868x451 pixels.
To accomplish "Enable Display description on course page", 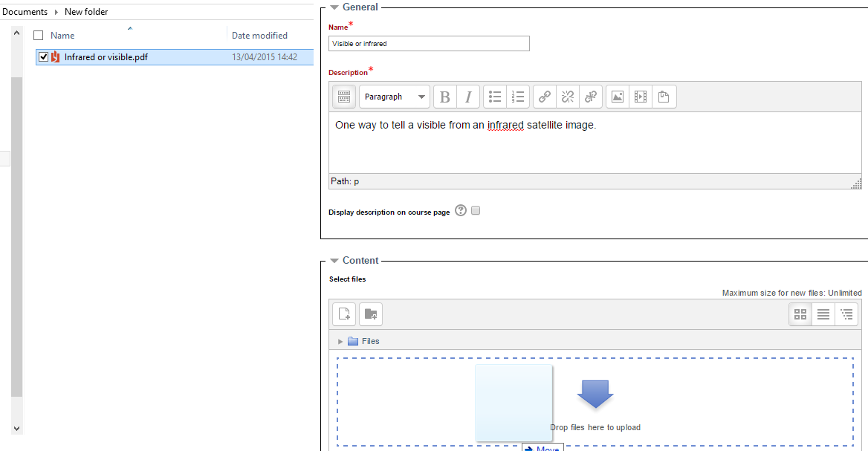I will (x=476, y=210).
